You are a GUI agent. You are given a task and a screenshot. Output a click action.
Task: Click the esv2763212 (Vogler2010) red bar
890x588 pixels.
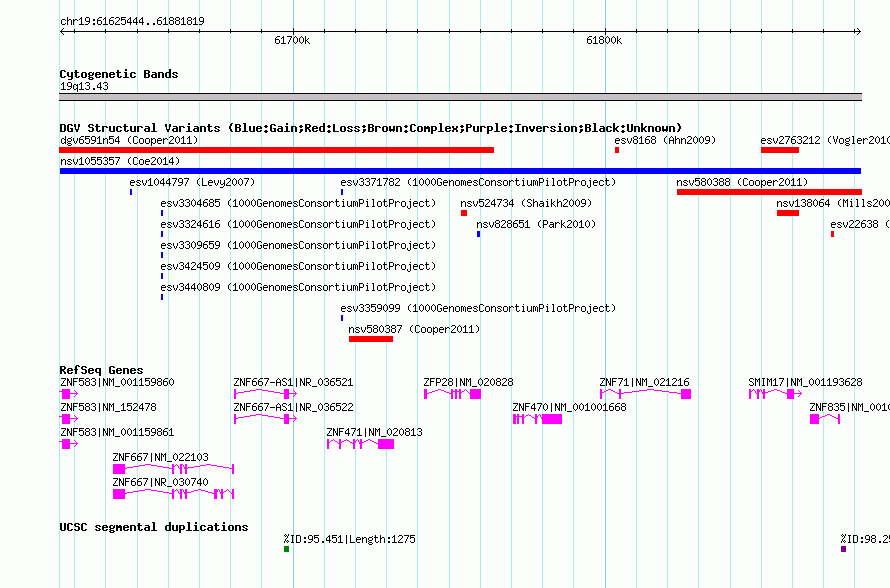point(780,150)
